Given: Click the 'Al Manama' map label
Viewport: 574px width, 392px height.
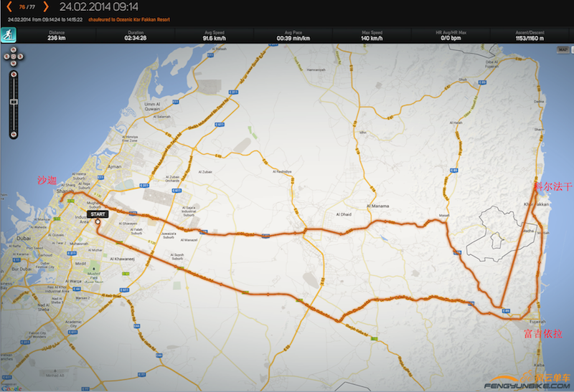Looking at the screenshot, I should (378, 206).
